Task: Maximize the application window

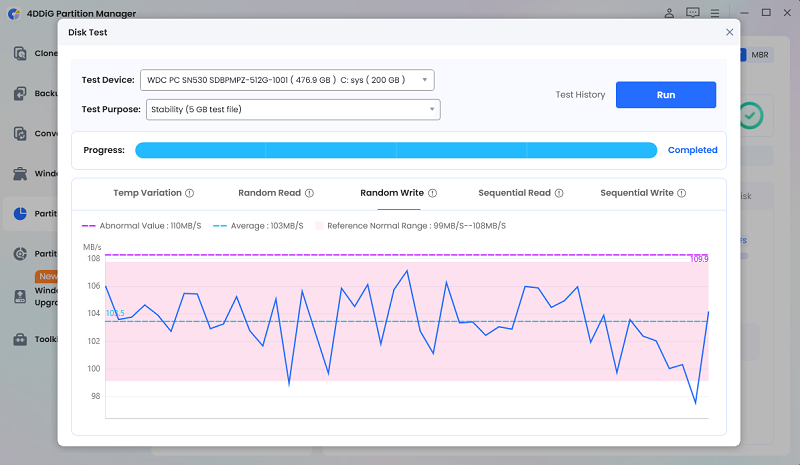Action: pyautogui.click(x=766, y=13)
